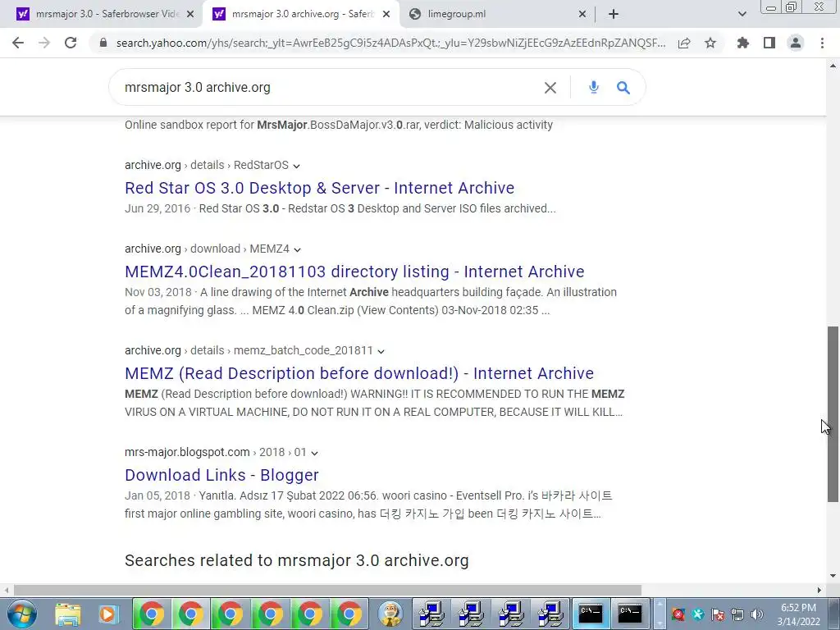The height and width of the screenshot is (630, 840).
Task: Open 'Download Links - Blogger' result
Action: coord(221,475)
